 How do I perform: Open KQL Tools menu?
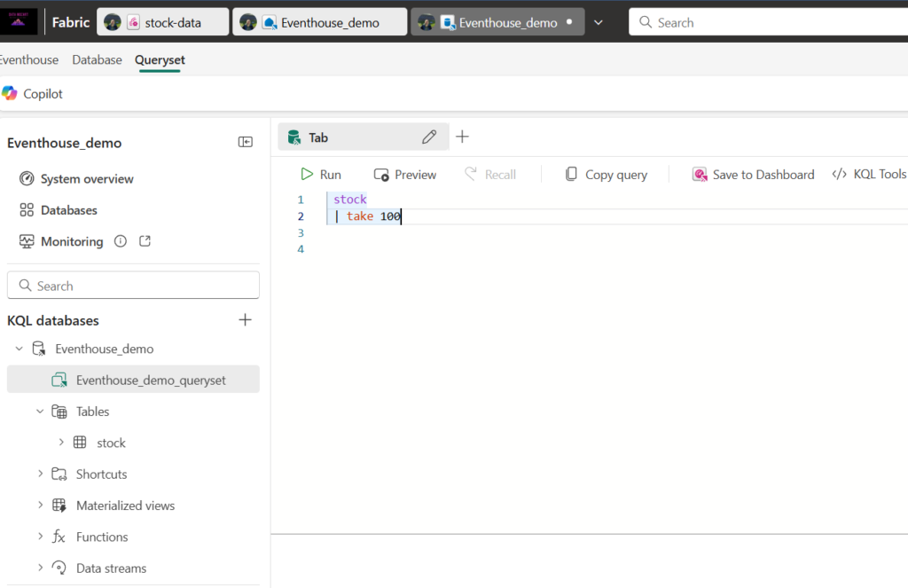point(868,175)
